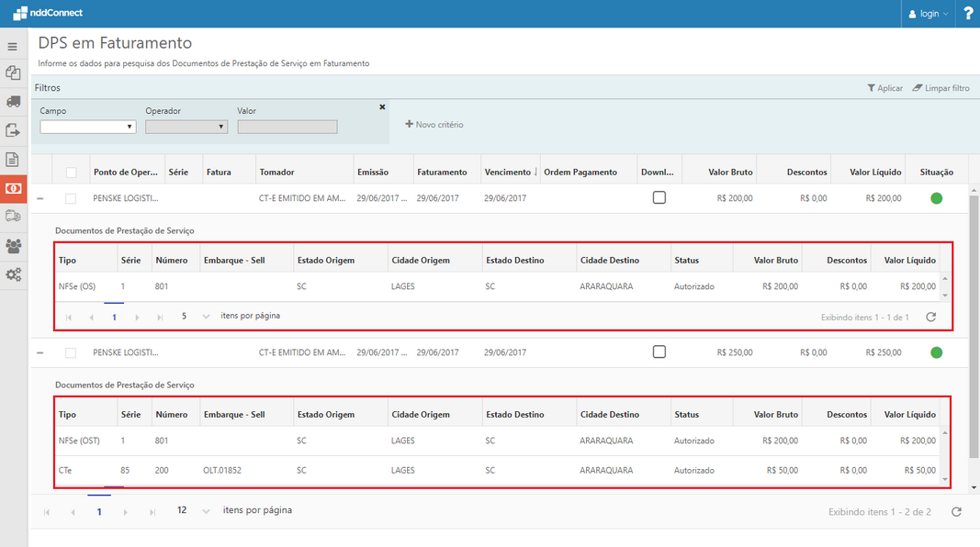This screenshot has height=547, width=980.
Task: Open the users group icon in the sidebar
Action: tap(13, 246)
